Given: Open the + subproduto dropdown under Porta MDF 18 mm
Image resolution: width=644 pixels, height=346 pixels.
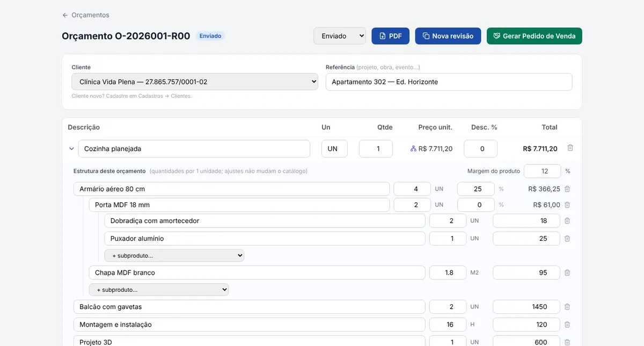Looking at the screenshot, I should point(174,255).
